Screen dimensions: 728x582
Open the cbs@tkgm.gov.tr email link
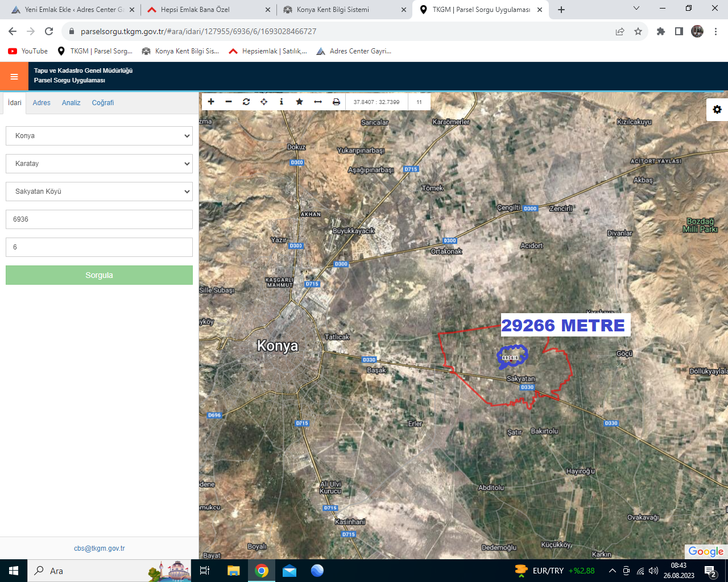tap(99, 548)
